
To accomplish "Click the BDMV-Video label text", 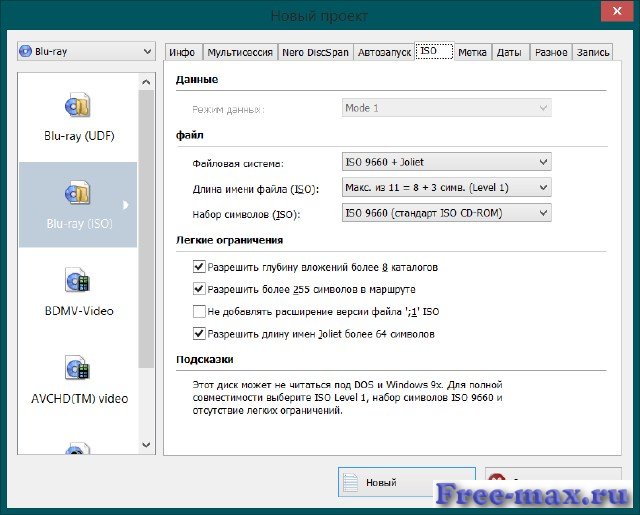I will click(79, 311).
